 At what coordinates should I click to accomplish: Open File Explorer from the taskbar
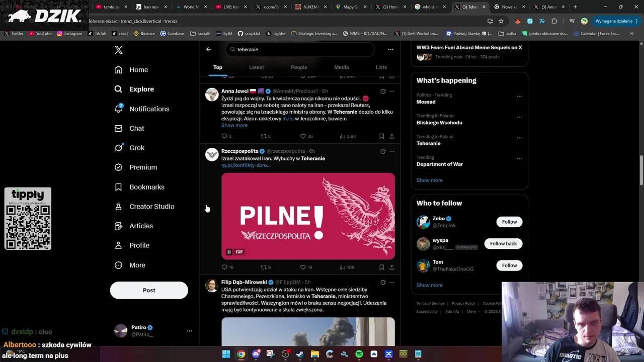(x=315, y=354)
